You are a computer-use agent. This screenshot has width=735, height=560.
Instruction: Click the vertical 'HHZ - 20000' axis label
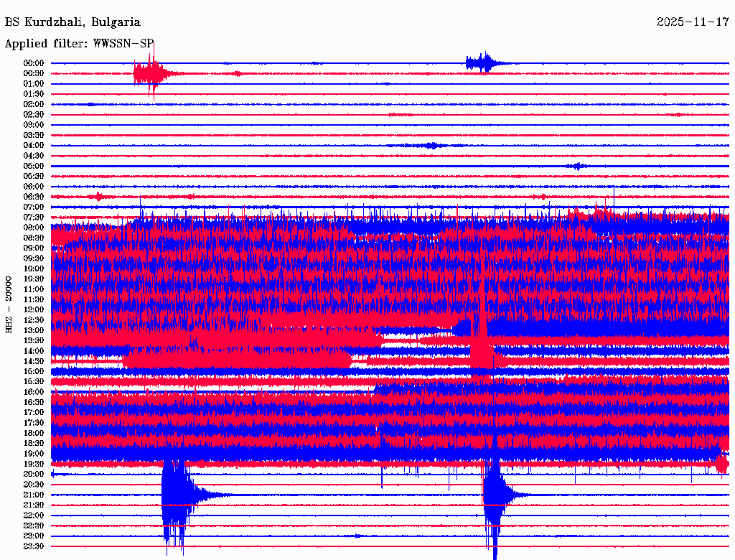coord(9,305)
